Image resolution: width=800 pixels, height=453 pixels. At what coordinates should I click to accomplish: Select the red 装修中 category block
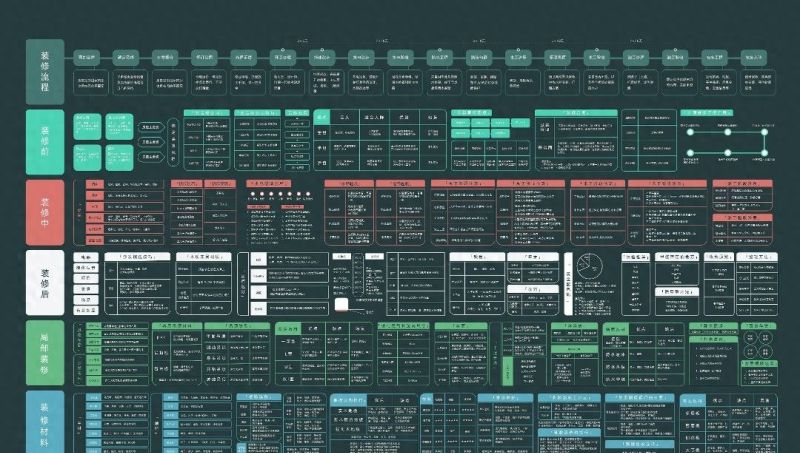coord(45,212)
